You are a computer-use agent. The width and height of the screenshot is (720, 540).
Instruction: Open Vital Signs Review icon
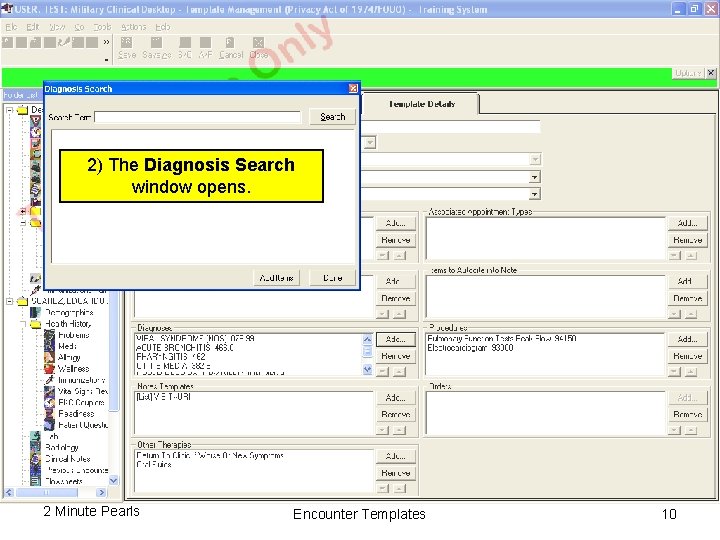[x=49, y=391]
